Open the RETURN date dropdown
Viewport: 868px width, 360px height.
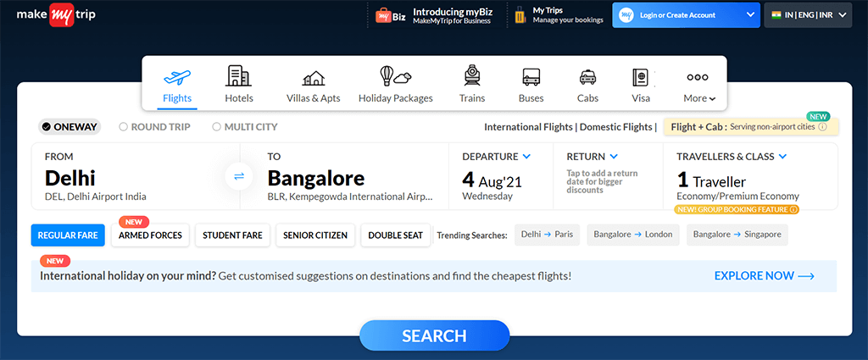(x=614, y=157)
